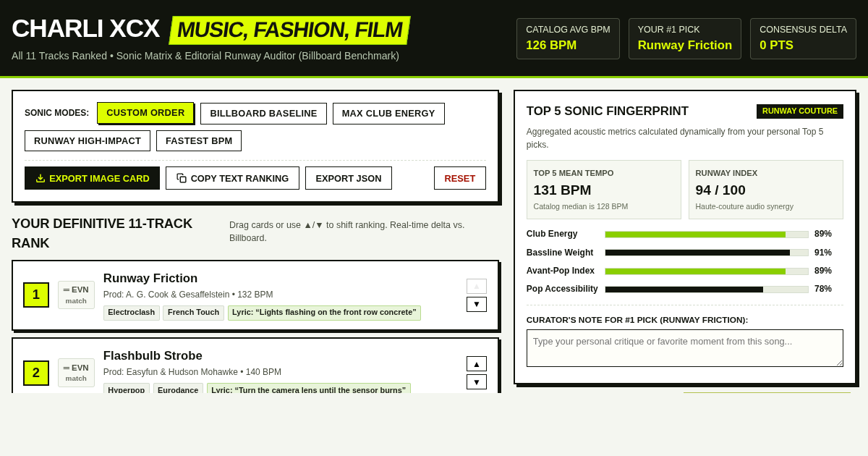Move Runway Friction down one rank
868x456 pixels.
point(477,304)
